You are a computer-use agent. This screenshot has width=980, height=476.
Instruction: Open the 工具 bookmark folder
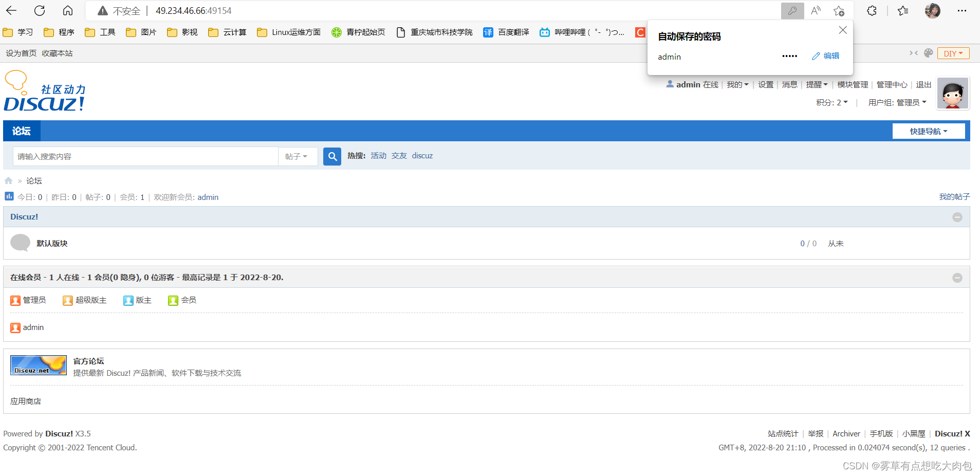100,32
